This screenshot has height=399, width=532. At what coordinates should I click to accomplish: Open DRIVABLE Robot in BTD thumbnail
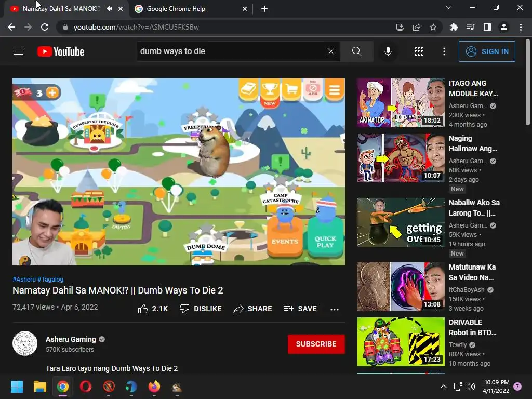[401, 342]
